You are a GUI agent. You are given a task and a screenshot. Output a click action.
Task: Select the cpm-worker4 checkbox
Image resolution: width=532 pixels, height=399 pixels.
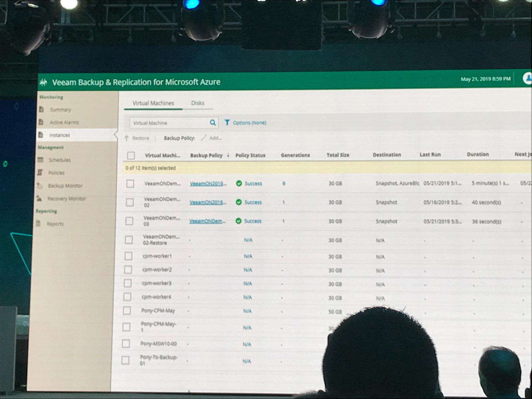(x=127, y=297)
